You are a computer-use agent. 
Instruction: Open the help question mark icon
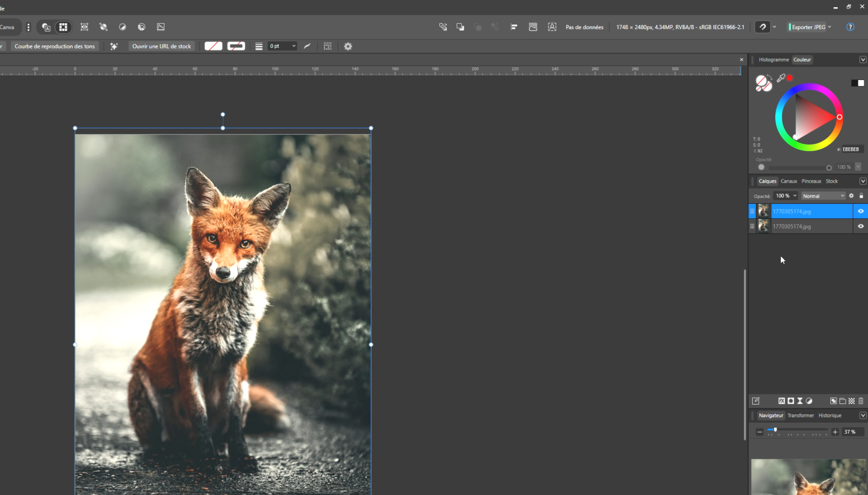click(850, 27)
